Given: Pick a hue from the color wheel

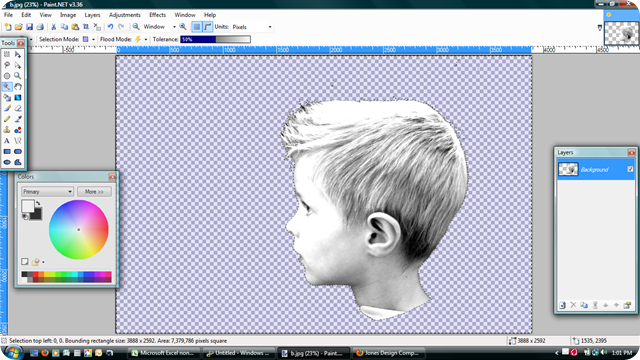Looking at the screenshot, I should tap(79, 229).
